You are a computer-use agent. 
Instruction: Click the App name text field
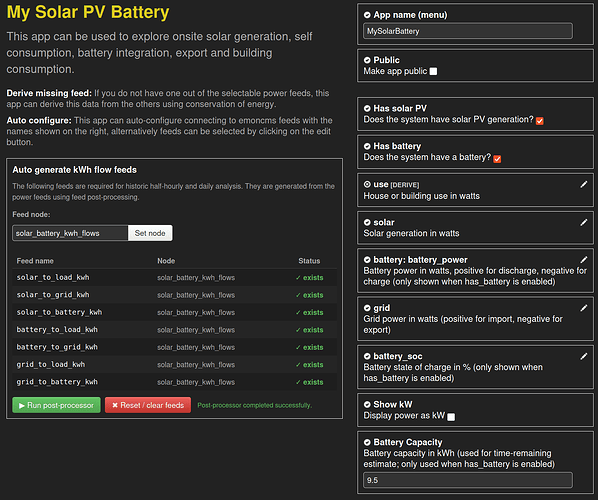point(468,31)
